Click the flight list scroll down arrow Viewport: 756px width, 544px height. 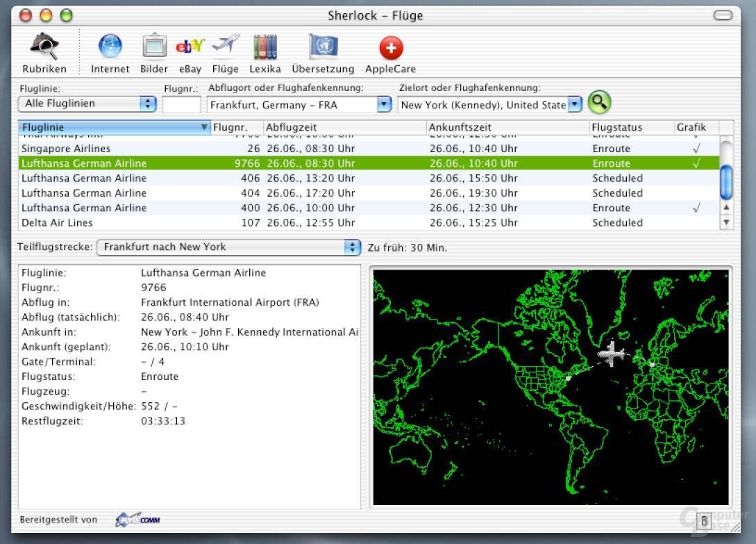click(726, 222)
